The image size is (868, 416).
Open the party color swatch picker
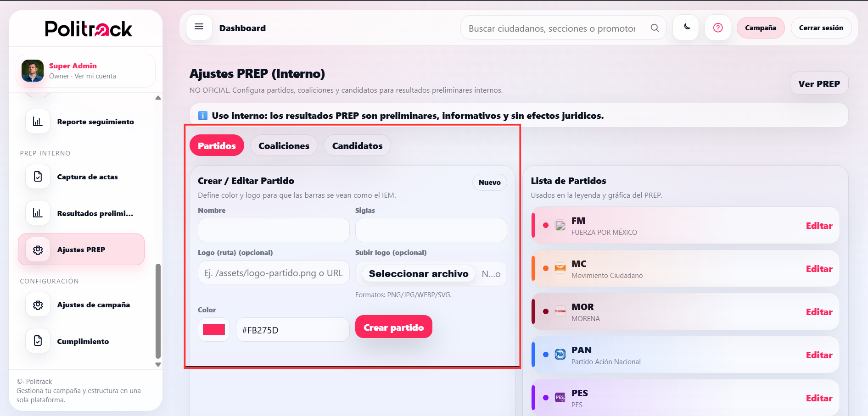click(213, 329)
